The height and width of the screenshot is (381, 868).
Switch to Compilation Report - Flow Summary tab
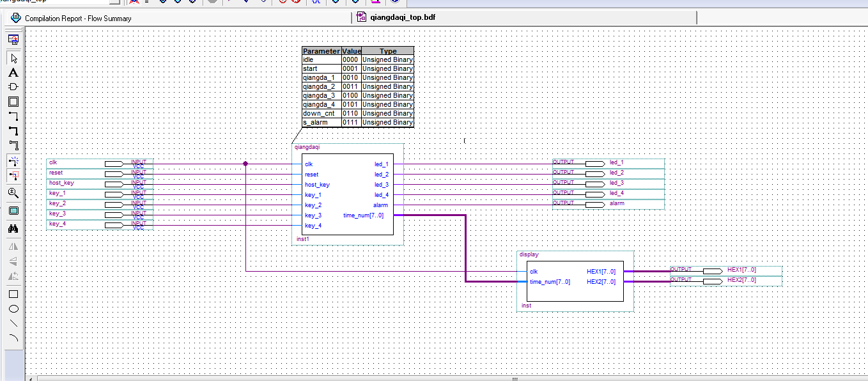tap(77, 19)
